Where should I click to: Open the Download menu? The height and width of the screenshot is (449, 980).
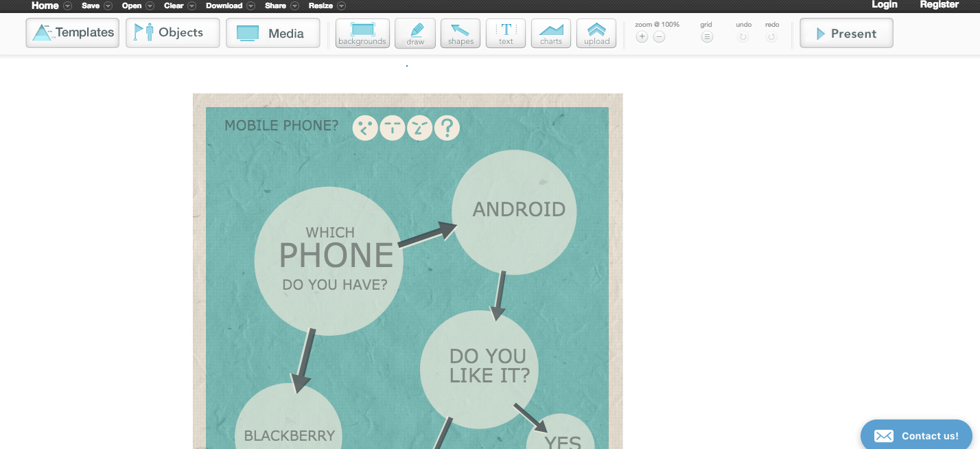tap(224, 5)
